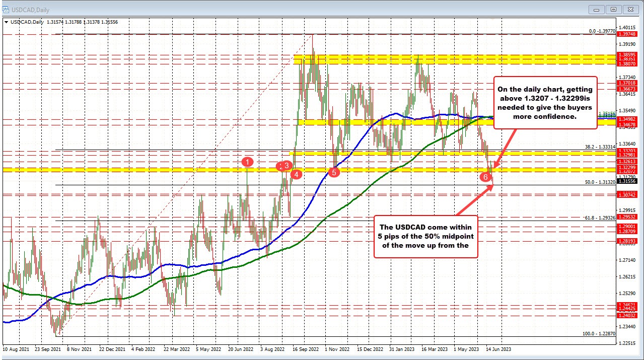Close the USDCAD,Daily chart window
This screenshot has height=360, width=644.
(x=629, y=9)
